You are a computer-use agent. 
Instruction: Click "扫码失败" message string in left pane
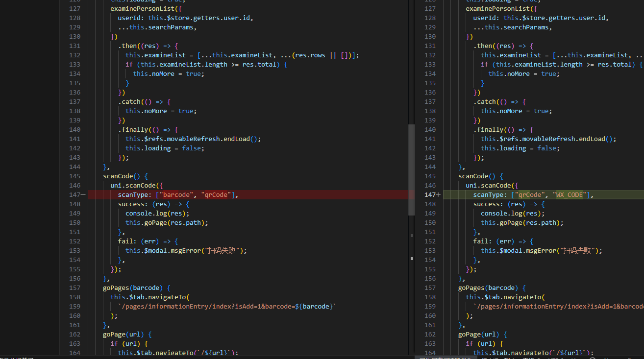pos(223,251)
